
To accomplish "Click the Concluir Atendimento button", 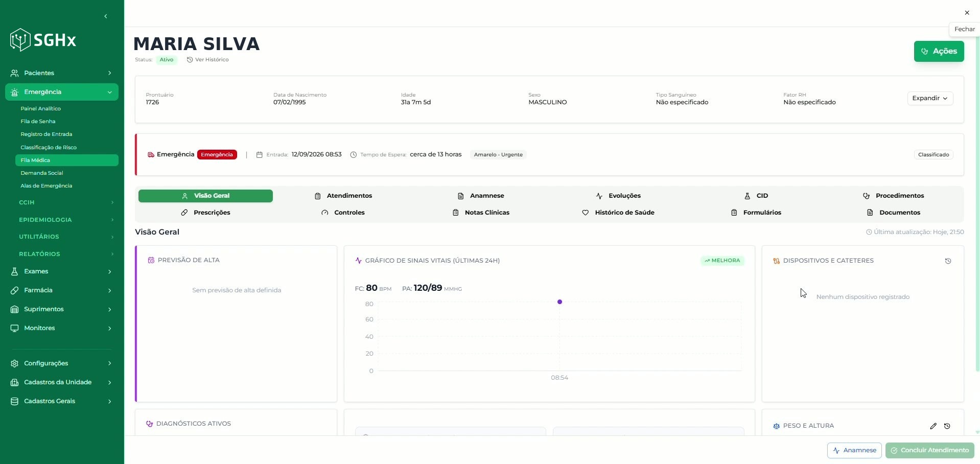I will [929, 450].
